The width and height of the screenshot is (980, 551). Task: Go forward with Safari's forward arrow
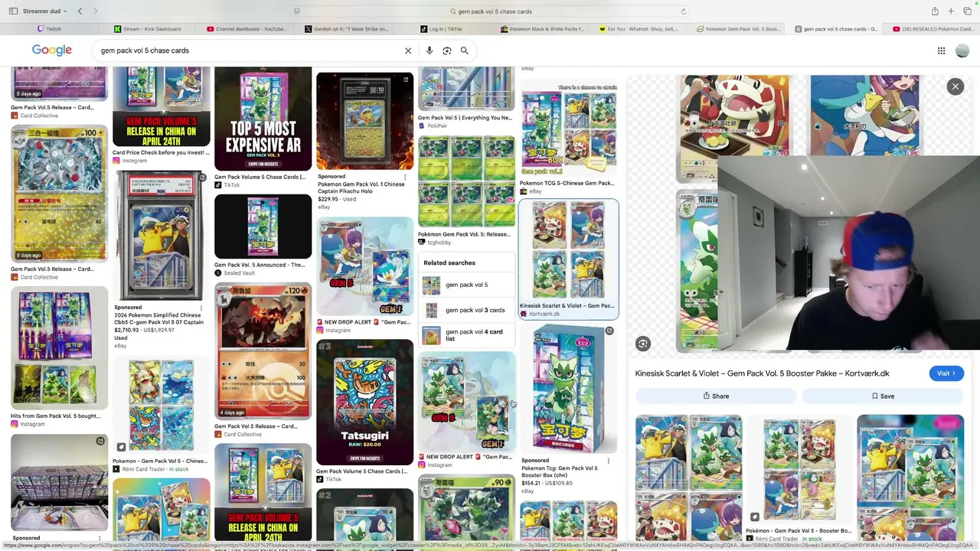click(95, 11)
